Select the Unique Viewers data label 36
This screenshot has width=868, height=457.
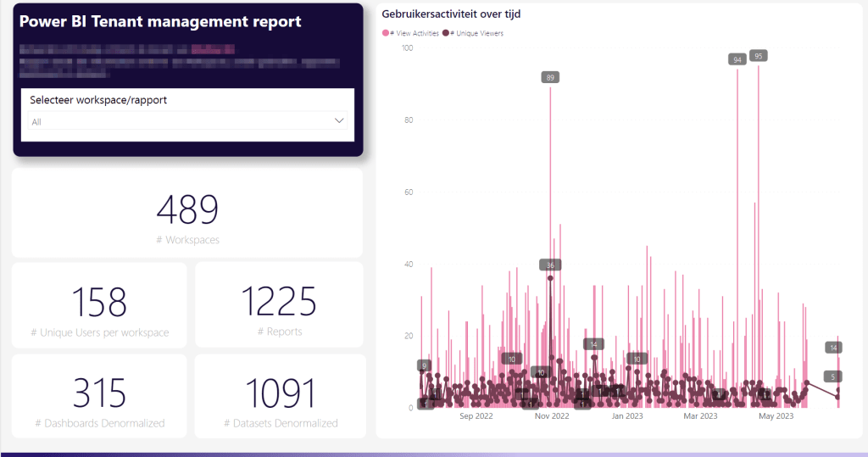click(x=551, y=265)
